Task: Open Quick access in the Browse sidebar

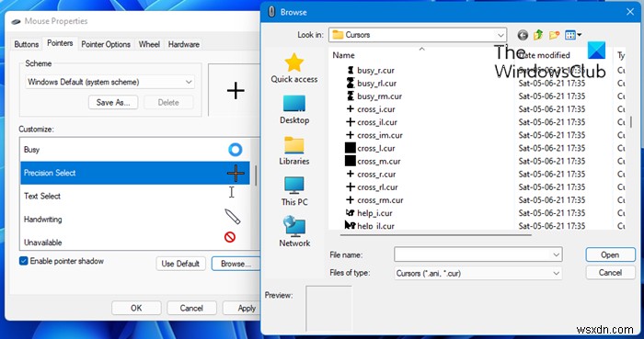Action: point(294,68)
